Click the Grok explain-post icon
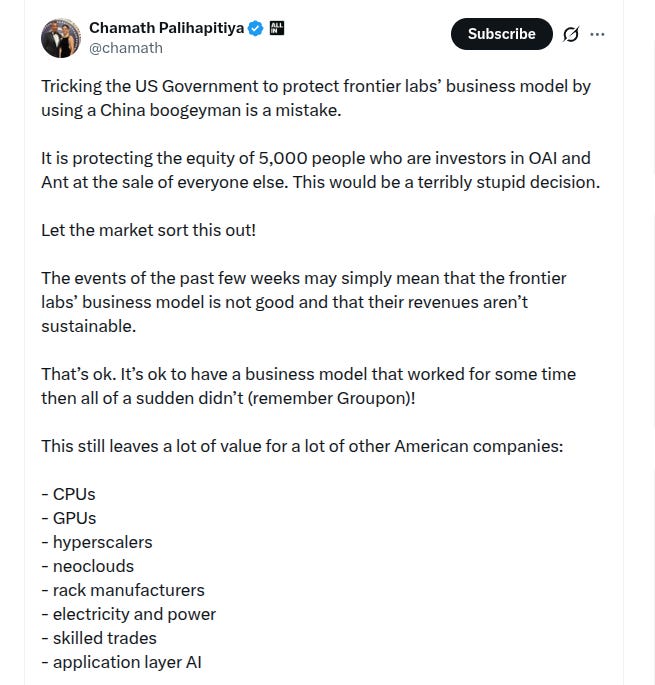The width and height of the screenshot is (655, 685). pyautogui.click(x=571, y=34)
